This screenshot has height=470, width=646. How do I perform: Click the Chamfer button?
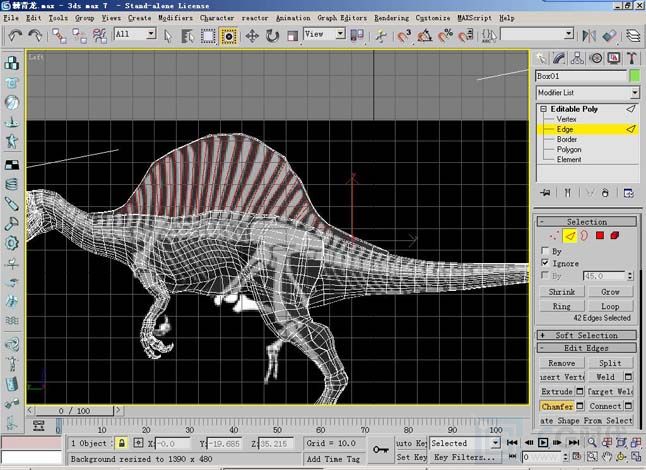coord(557,406)
